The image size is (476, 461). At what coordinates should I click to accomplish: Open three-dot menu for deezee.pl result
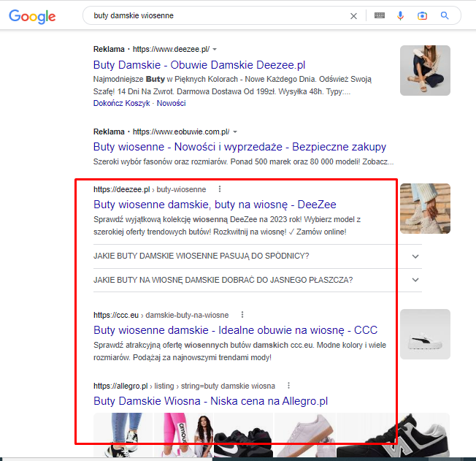[220, 189]
